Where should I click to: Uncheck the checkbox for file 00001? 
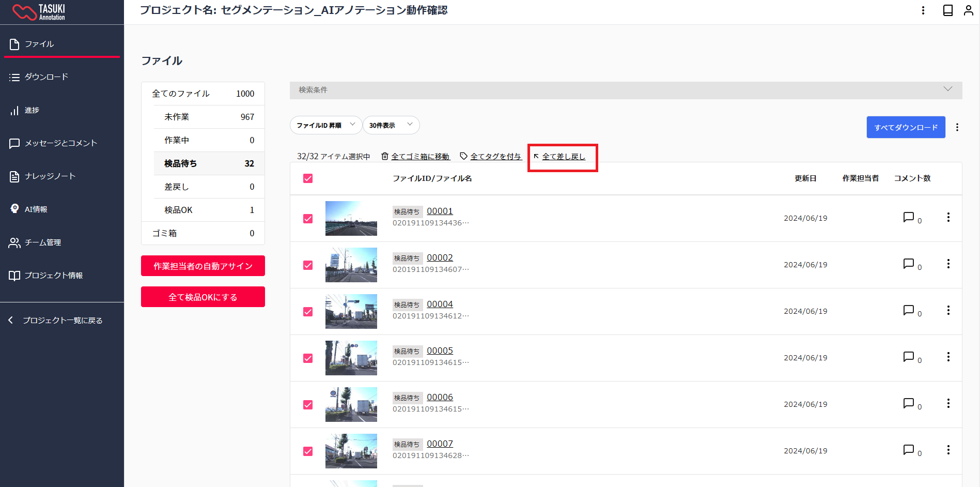pyautogui.click(x=308, y=219)
